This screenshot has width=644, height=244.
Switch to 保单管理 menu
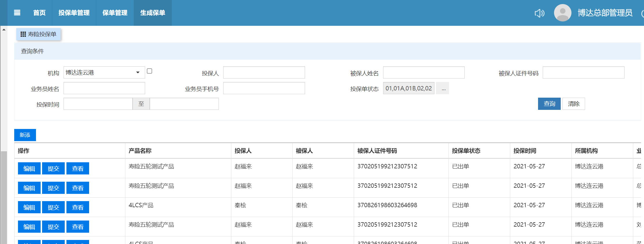(x=115, y=13)
